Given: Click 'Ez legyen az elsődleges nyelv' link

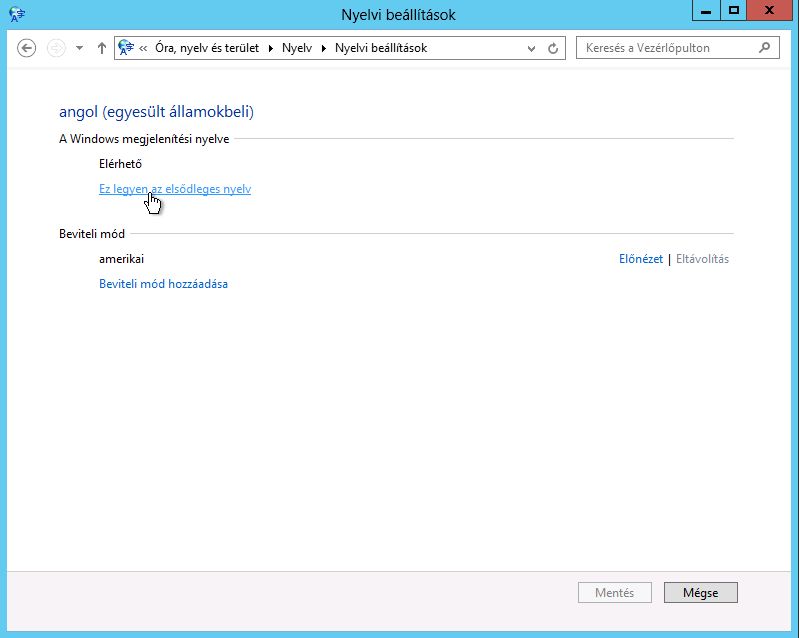Looking at the screenshot, I should [174, 189].
